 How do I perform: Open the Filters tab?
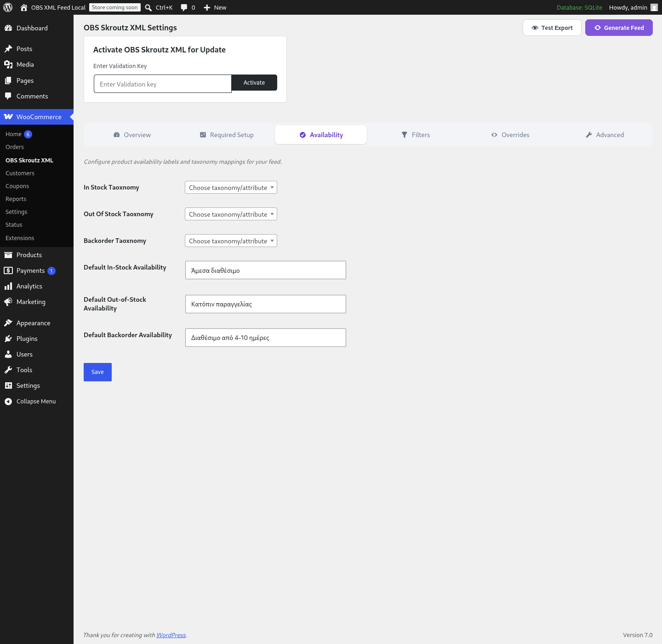(x=416, y=135)
